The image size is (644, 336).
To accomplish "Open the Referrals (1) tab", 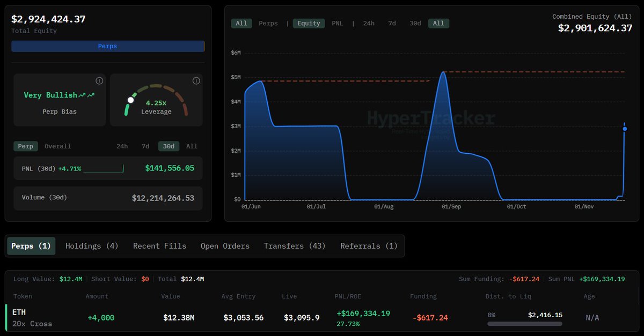I will (x=369, y=245).
